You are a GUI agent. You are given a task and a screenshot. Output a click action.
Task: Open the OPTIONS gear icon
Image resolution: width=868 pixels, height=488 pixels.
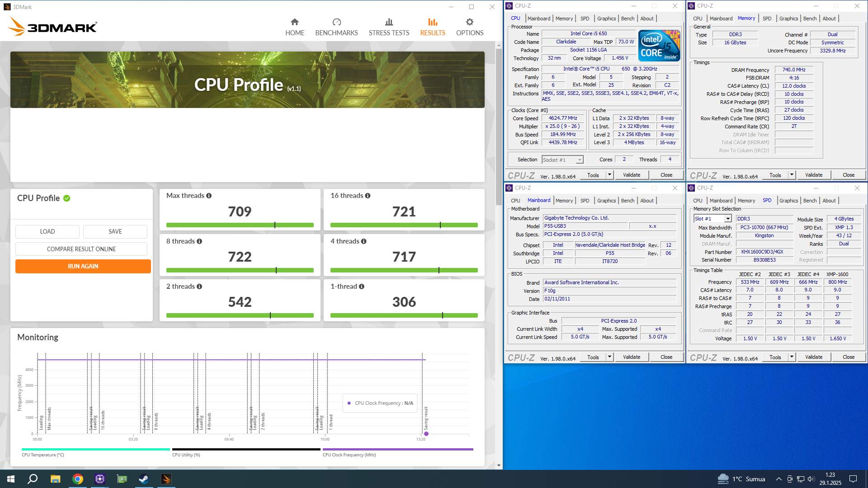470,22
